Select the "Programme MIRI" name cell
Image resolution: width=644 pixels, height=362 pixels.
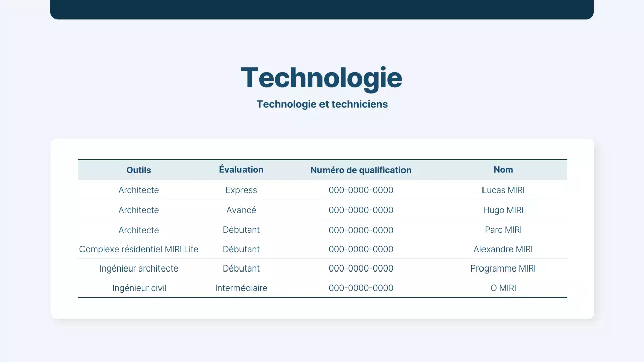tap(503, 268)
